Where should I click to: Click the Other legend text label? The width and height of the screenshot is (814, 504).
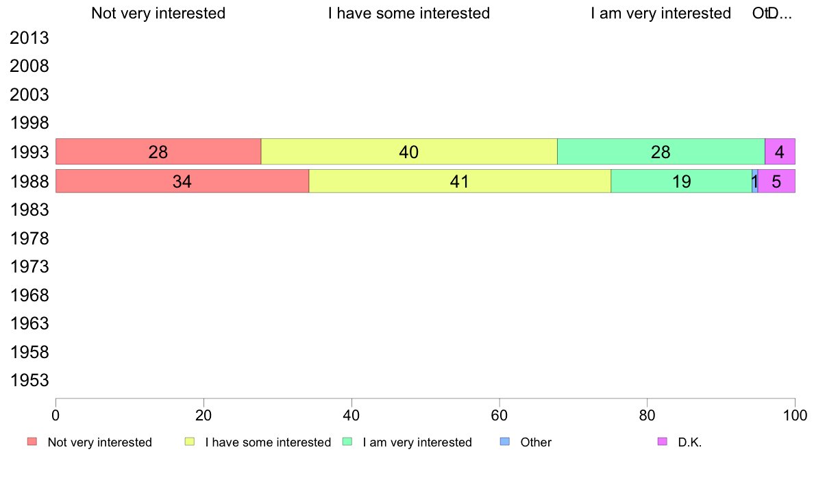point(536,442)
